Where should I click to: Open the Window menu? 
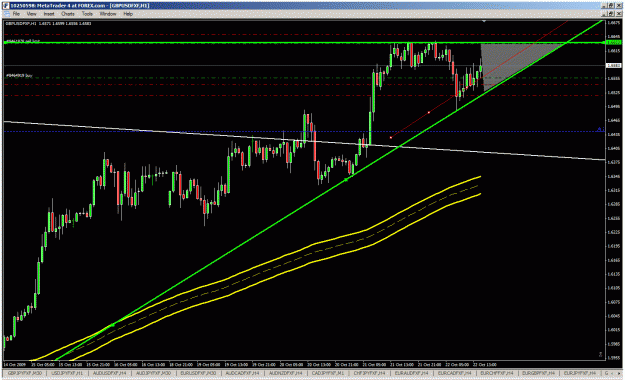pos(108,14)
